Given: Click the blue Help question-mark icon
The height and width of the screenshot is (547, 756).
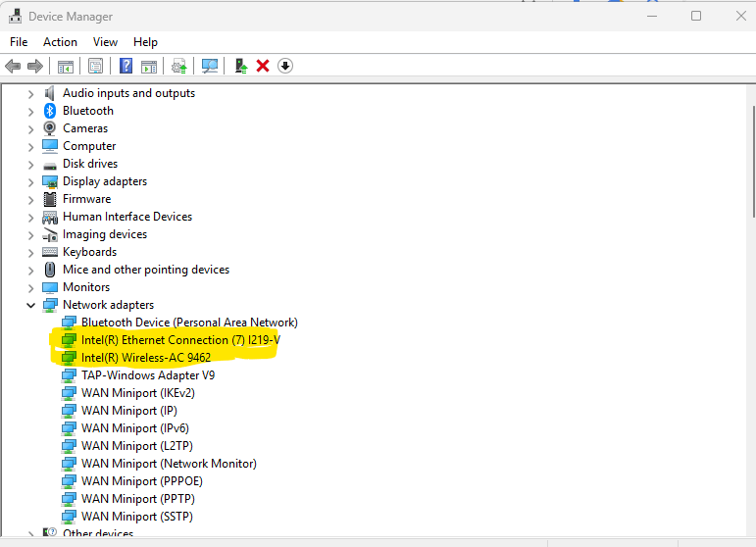Looking at the screenshot, I should [126, 66].
